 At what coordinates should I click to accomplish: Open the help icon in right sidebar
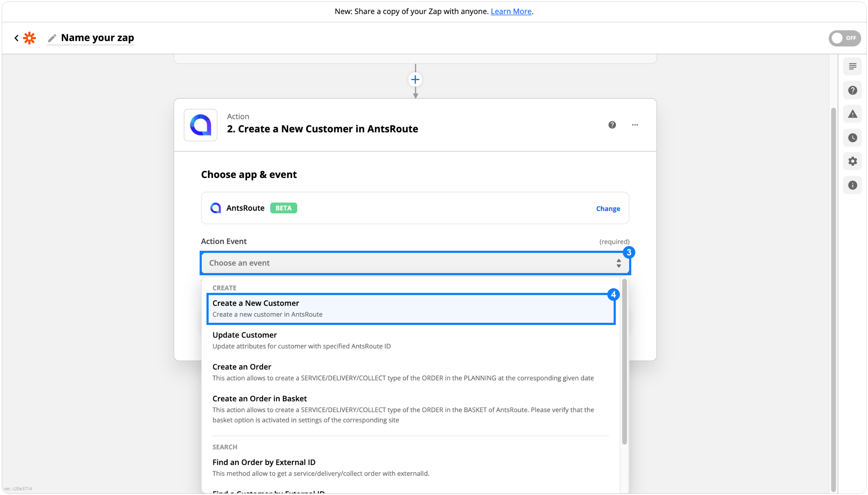(852, 90)
